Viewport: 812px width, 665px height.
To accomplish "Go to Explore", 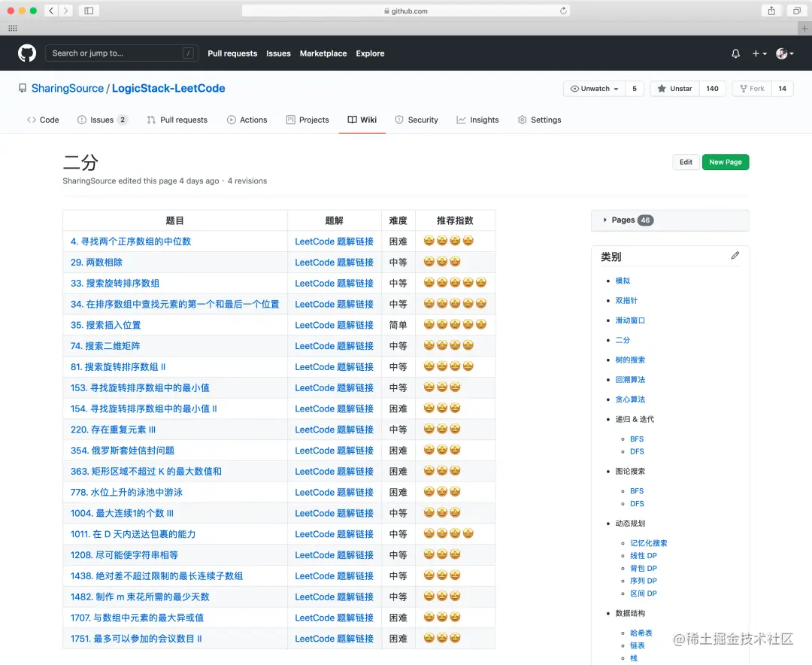I will [x=370, y=53].
